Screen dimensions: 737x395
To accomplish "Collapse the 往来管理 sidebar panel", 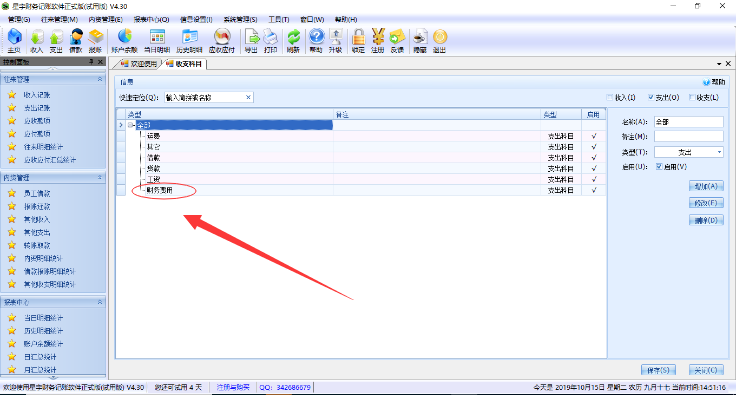I will pyautogui.click(x=100, y=79).
